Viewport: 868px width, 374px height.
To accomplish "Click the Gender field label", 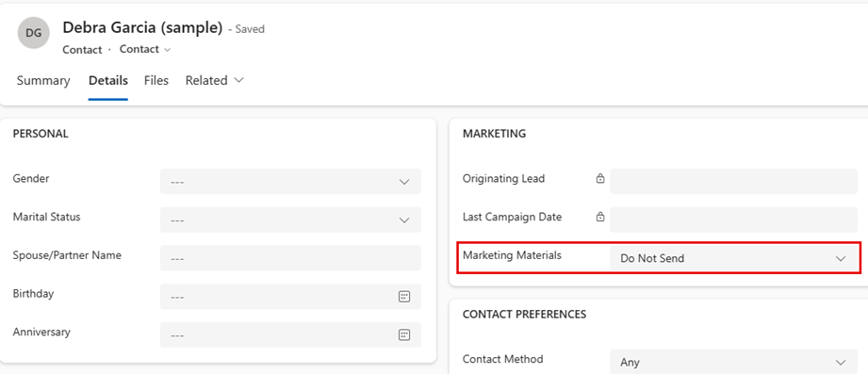I will coord(31,179).
